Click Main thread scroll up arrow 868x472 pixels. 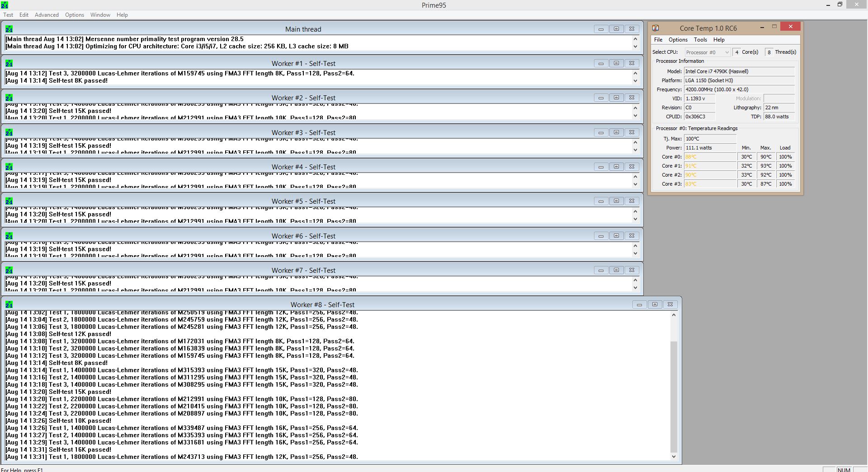pos(635,39)
